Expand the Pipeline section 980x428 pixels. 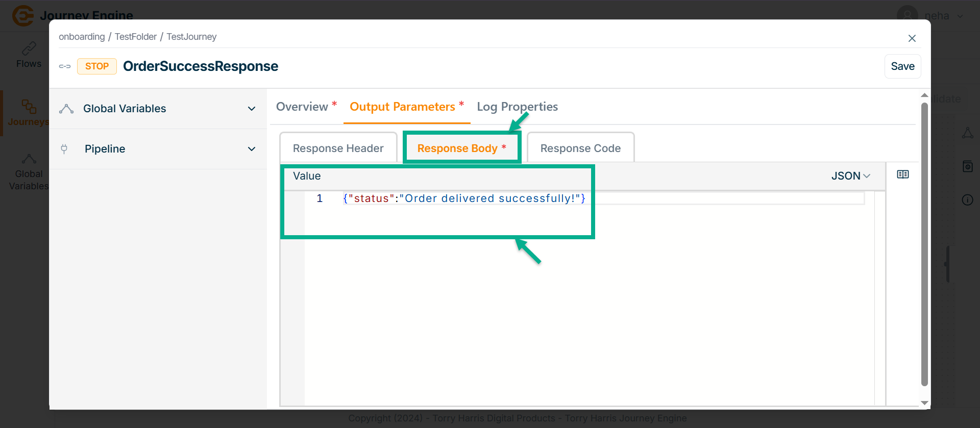pyautogui.click(x=251, y=149)
